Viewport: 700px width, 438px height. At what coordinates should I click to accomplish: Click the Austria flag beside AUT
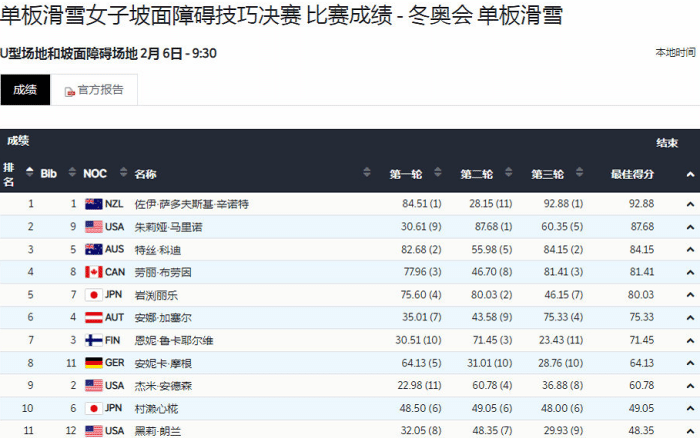[x=93, y=317]
